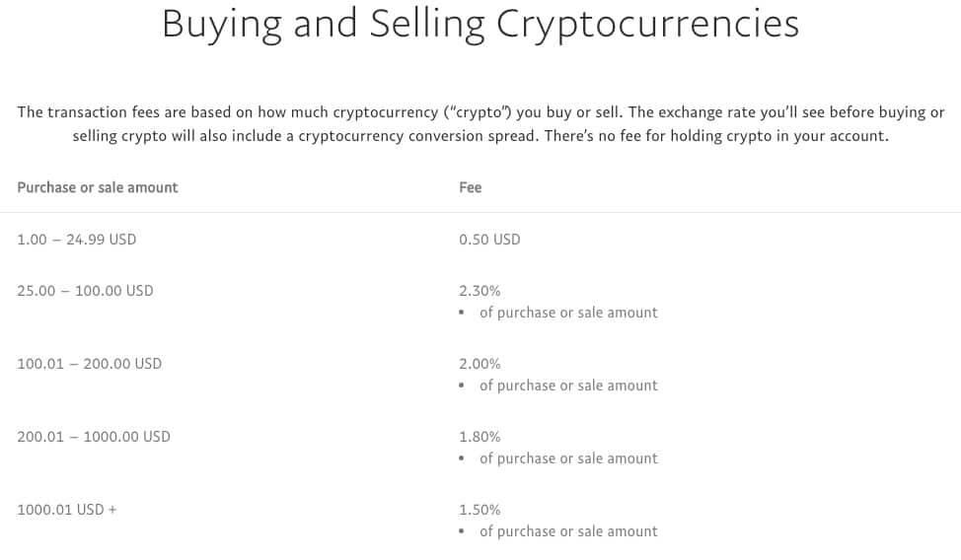The height and width of the screenshot is (560, 961).
Task: Click the bullet note under the 2.00% fee
Action: [568, 385]
